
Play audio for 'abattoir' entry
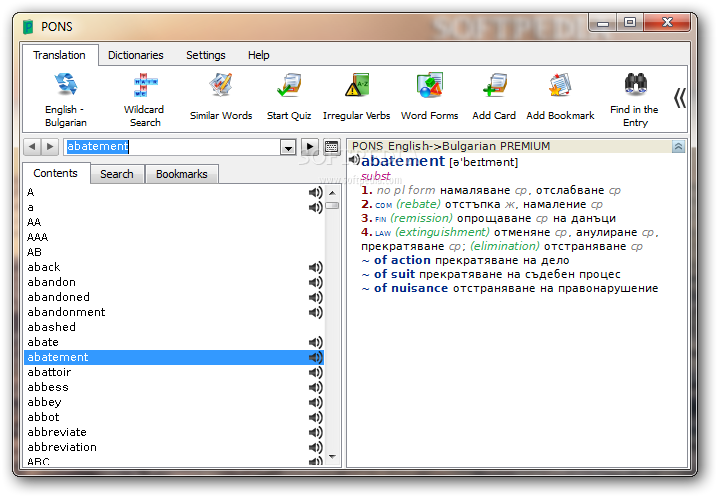(315, 372)
